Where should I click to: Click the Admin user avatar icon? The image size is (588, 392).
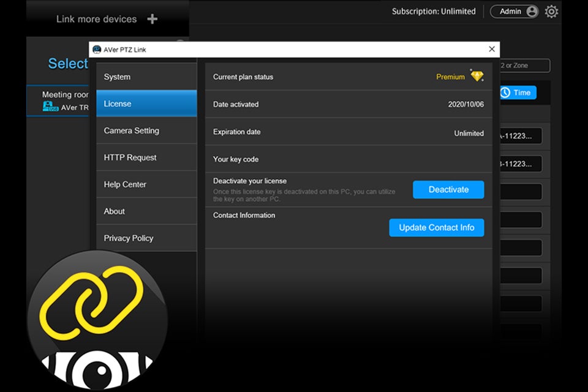pos(532,12)
